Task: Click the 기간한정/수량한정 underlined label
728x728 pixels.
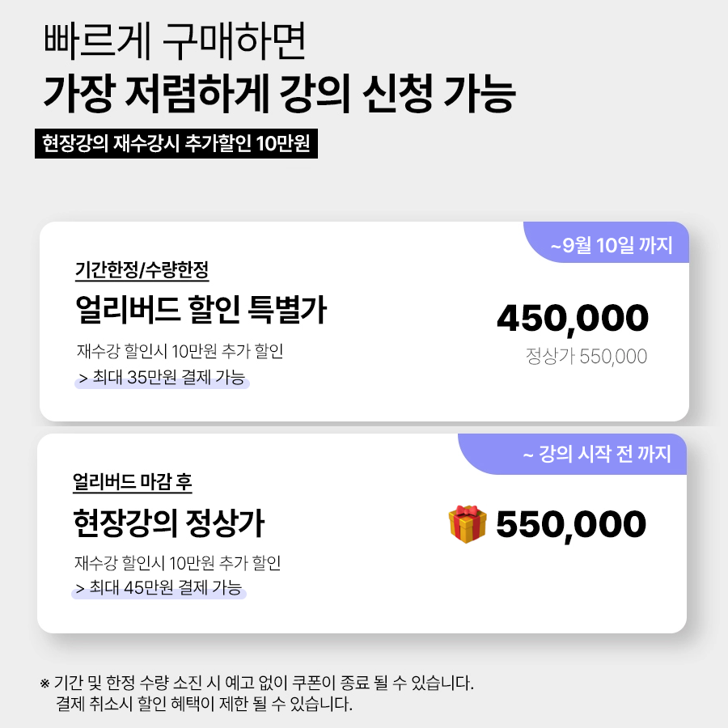Action: pyautogui.click(x=142, y=270)
